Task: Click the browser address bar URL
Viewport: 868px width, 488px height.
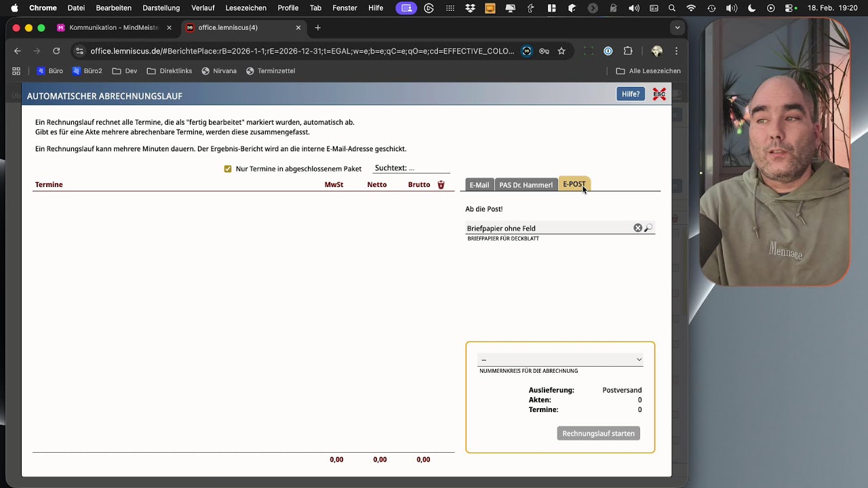Action: point(302,51)
